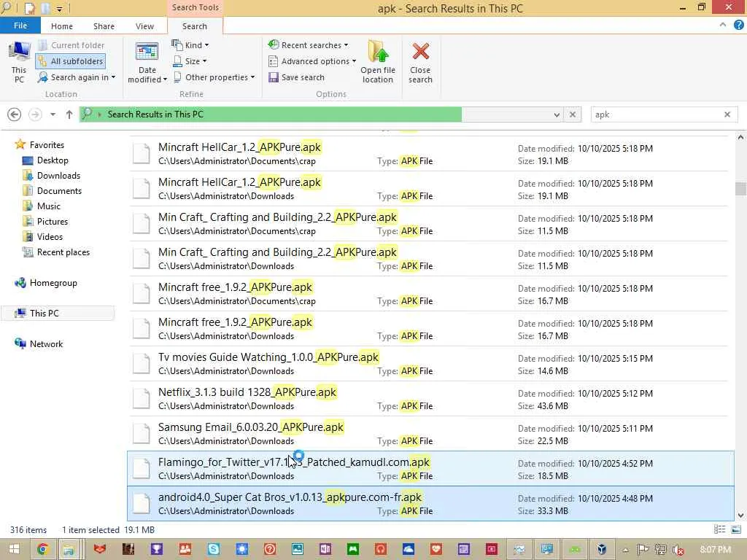Click file icon of Netflix_3.1.3 apk
The image size is (747, 560).
[142, 399]
